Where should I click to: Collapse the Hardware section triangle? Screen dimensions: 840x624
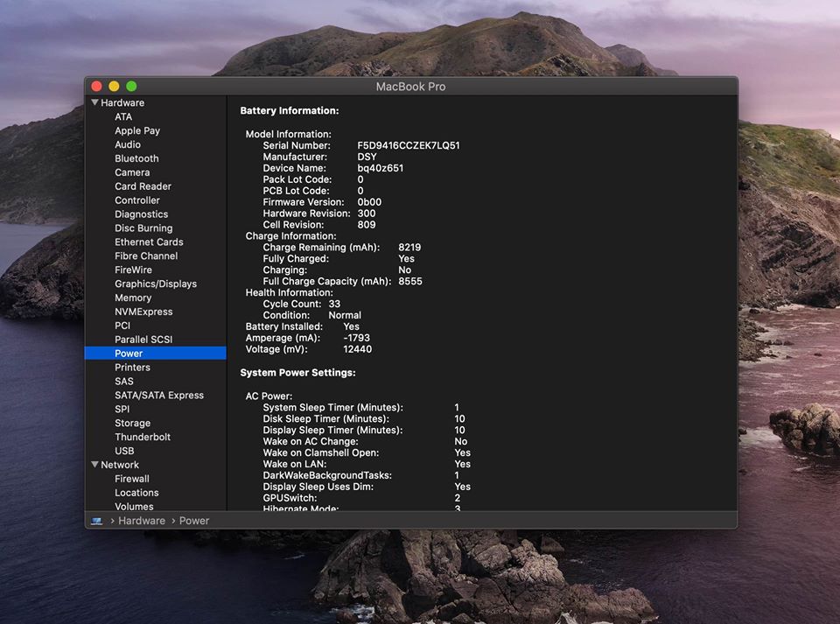click(x=94, y=102)
